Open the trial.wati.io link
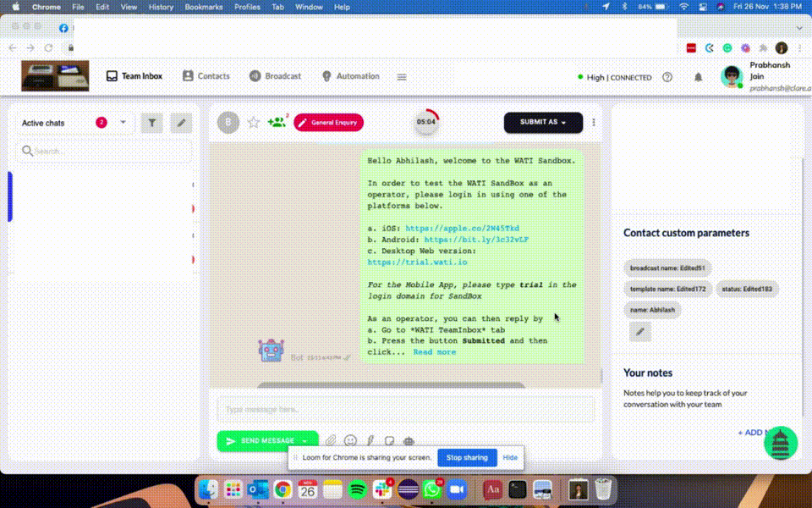The width and height of the screenshot is (812, 508). pos(417,262)
